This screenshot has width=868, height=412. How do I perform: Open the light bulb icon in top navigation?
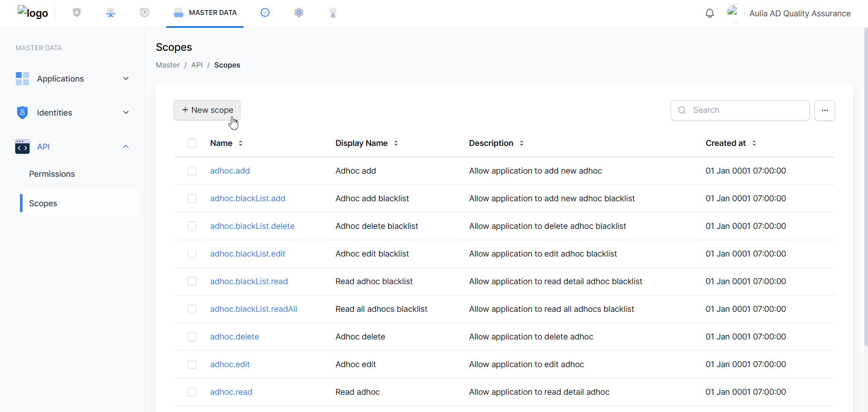(333, 13)
